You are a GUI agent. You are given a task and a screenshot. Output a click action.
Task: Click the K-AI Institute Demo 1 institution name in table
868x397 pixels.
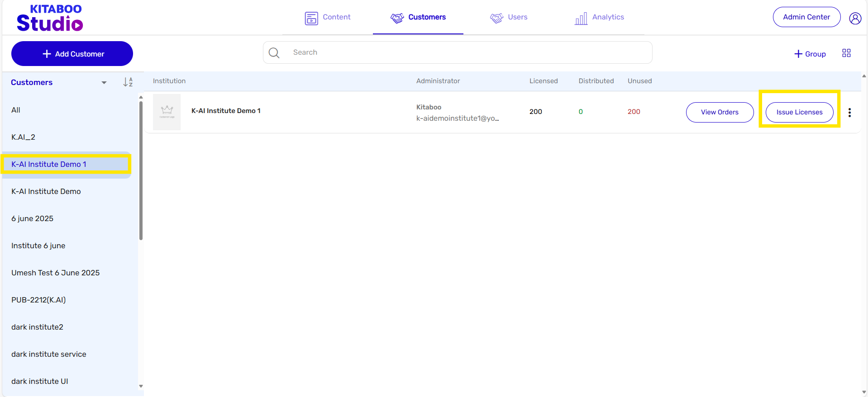click(226, 111)
